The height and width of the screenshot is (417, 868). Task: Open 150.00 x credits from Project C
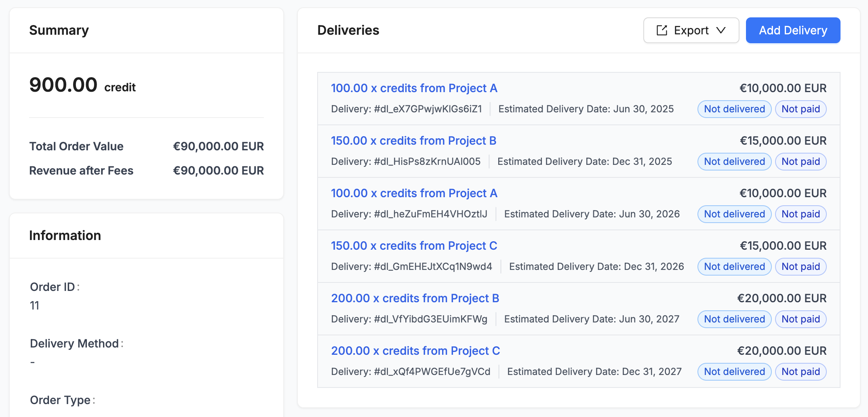(x=414, y=246)
